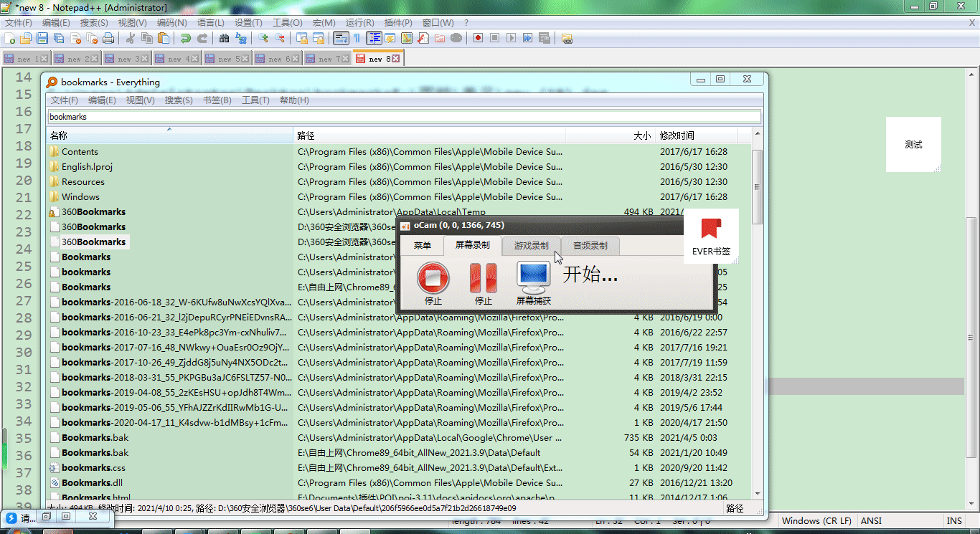Click INS in the Notepad++ status bar
The width and height of the screenshot is (980, 534).
(x=954, y=521)
